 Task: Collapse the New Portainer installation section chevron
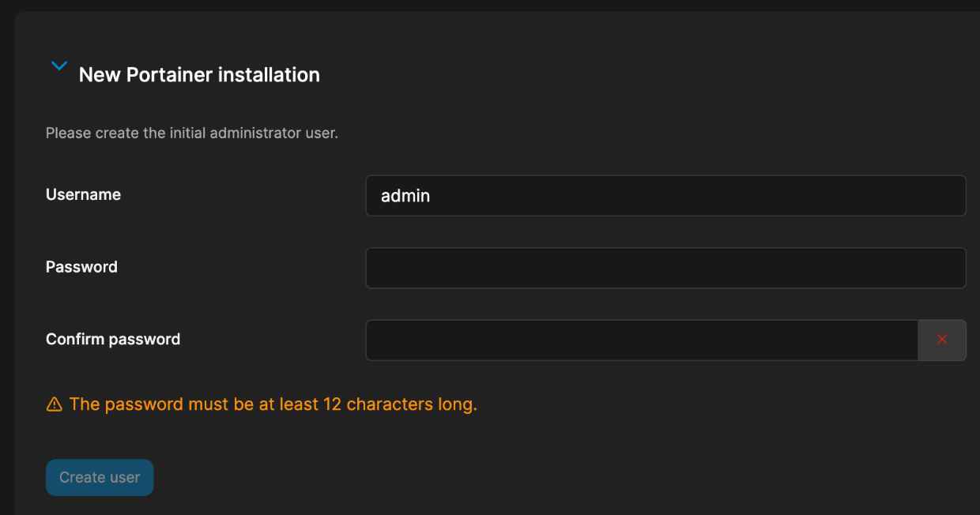click(x=58, y=66)
